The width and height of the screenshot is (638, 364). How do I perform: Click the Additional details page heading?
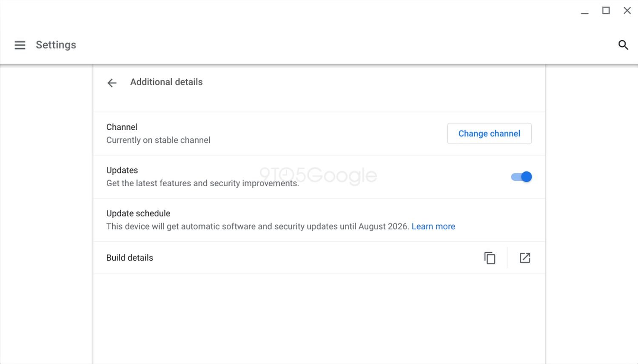pyautogui.click(x=166, y=82)
